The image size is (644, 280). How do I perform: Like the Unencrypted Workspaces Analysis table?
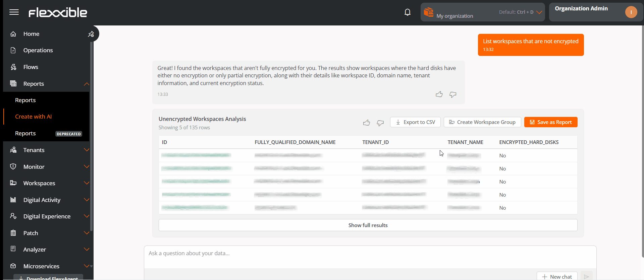(x=366, y=123)
